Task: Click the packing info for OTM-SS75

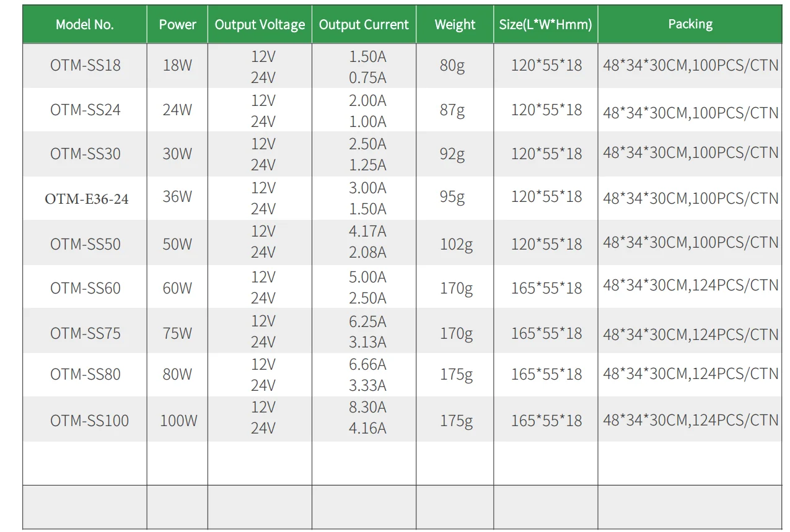Action: tap(690, 331)
